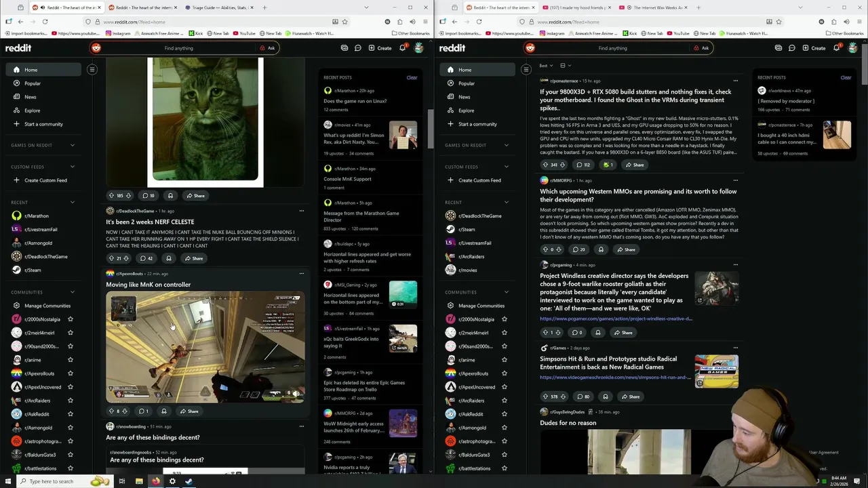Open notifications bell in right Reddit window
The height and width of the screenshot is (488, 868).
[x=836, y=48]
